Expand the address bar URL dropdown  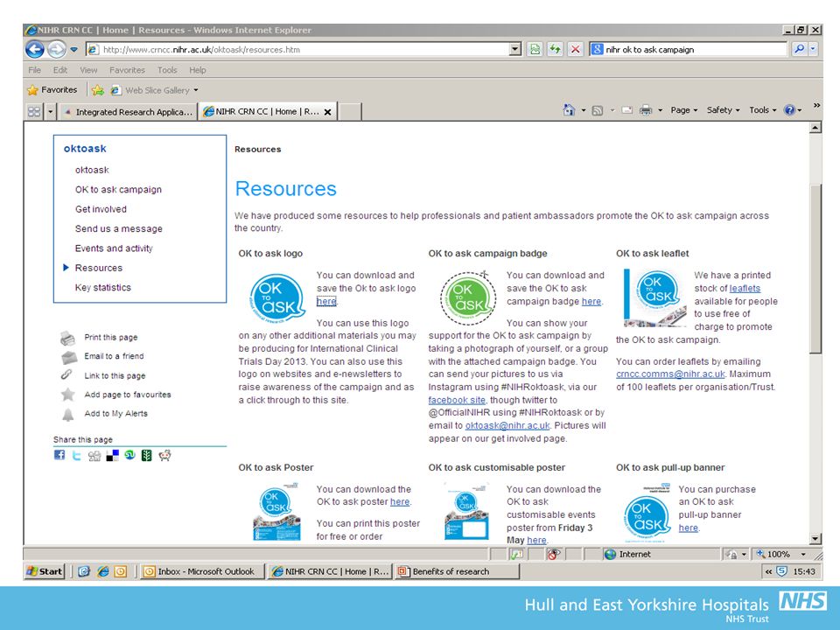pos(514,49)
